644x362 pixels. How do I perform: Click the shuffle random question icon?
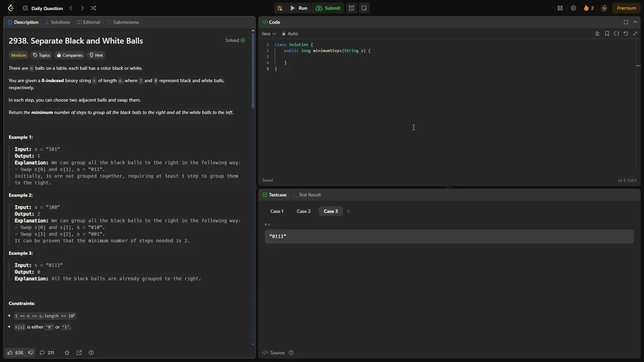tap(93, 8)
